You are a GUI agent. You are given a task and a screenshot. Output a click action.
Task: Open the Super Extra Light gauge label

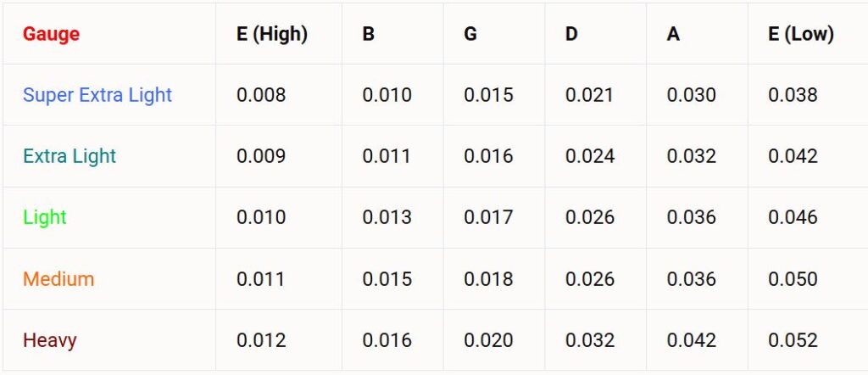(97, 95)
